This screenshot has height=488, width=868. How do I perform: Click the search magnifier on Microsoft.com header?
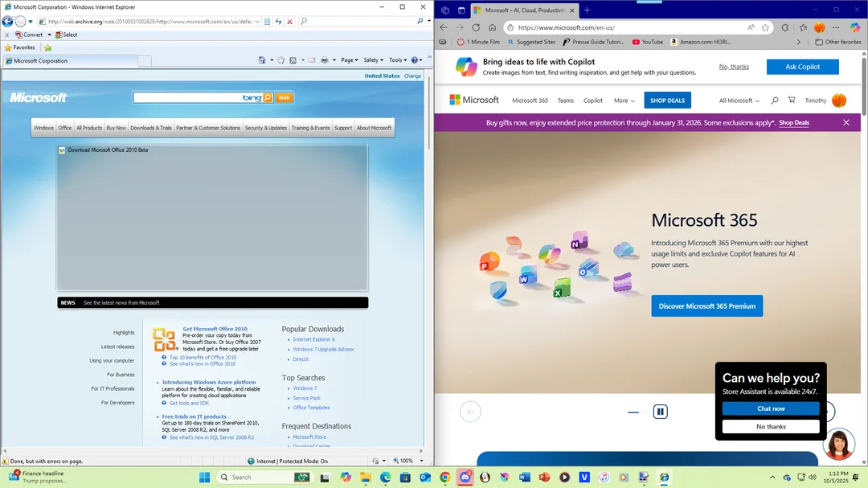(774, 100)
